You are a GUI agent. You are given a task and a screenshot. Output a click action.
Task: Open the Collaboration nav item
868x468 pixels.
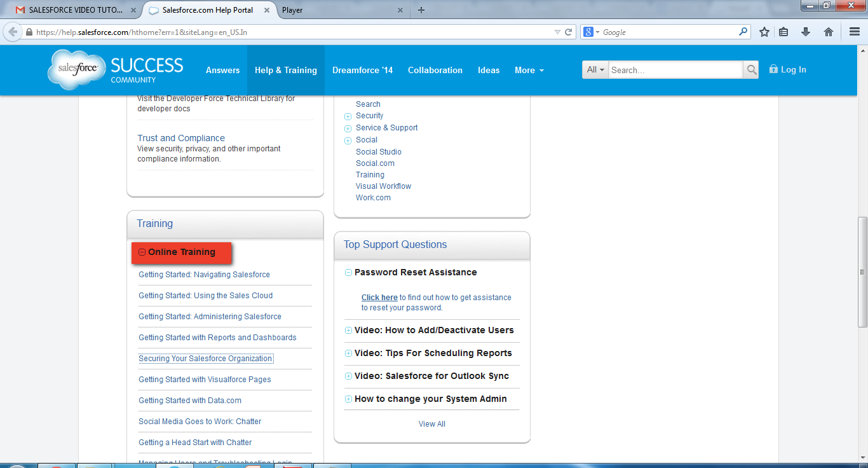point(435,70)
